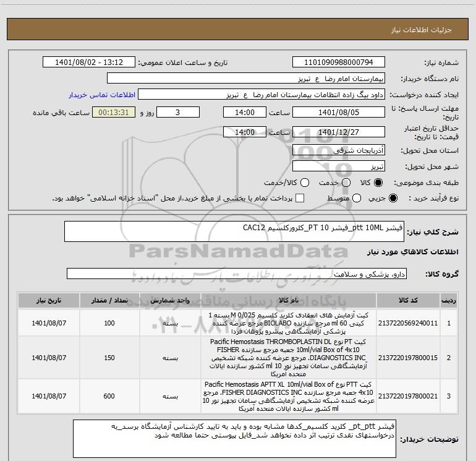
Task: Click the جزئیات اطلاعات نیاز header title
Action: coord(421,30)
